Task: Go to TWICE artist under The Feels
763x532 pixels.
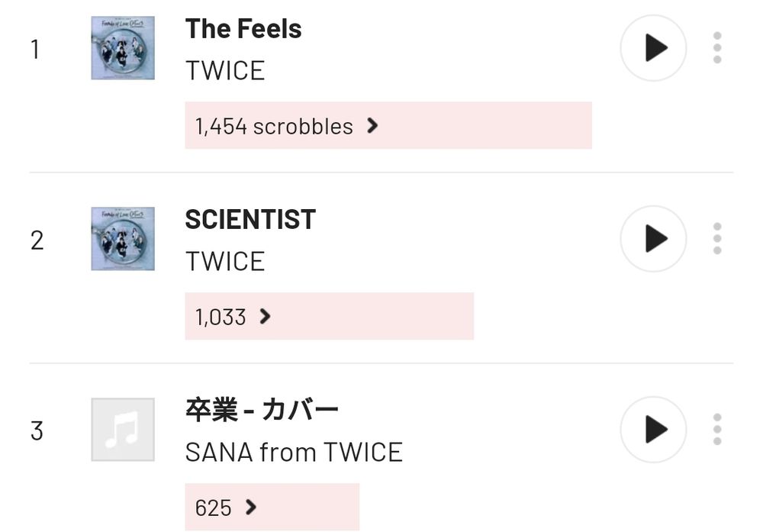Action: (x=225, y=71)
